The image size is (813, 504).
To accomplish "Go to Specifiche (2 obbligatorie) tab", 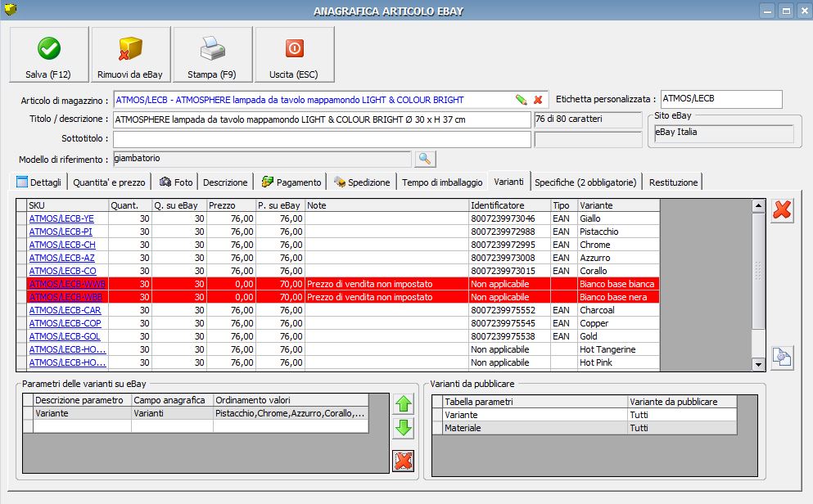I will pos(586,182).
